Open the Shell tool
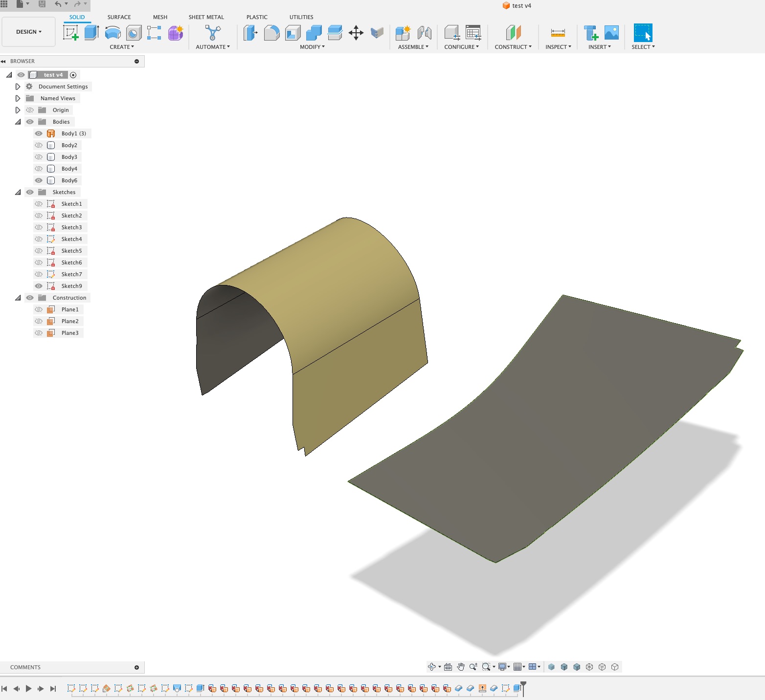The height and width of the screenshot is (700, 765). click(292, 33)
